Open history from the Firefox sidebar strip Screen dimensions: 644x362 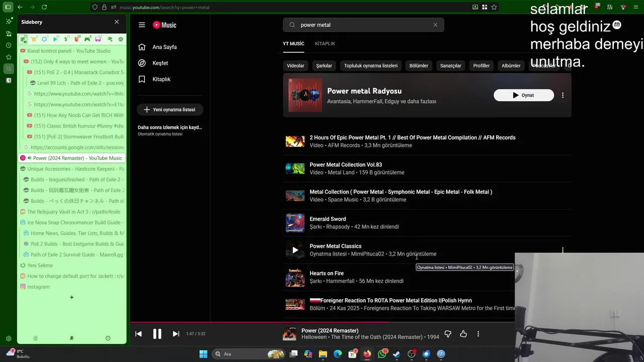[x=9, y=45]
